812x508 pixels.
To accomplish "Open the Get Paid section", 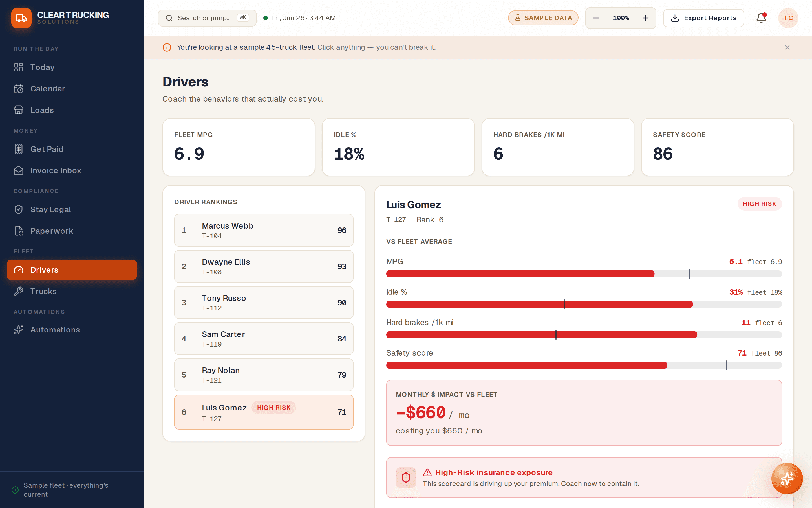I will point(72,149).
